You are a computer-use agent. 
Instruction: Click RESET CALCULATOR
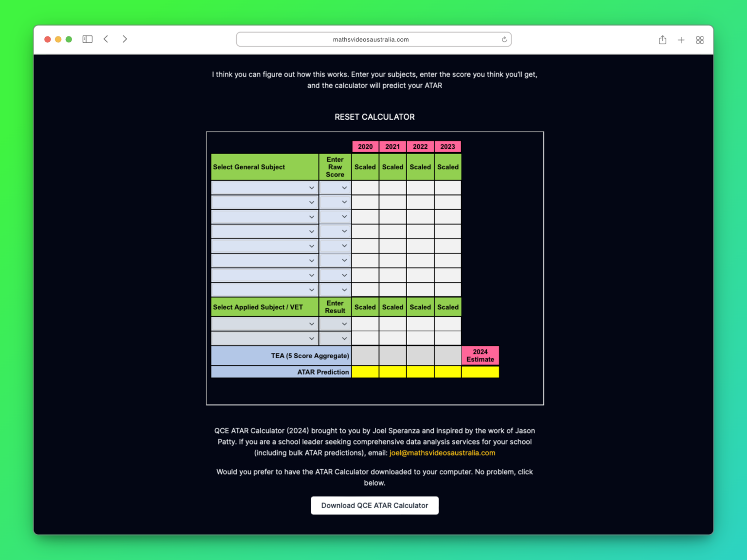374,117
